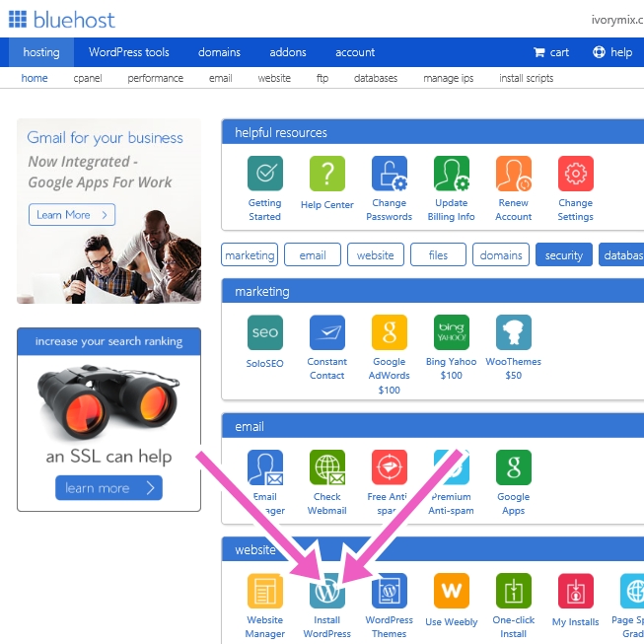Click the website filter button
This screenshot has height=644, width=644.
(376, 254)
